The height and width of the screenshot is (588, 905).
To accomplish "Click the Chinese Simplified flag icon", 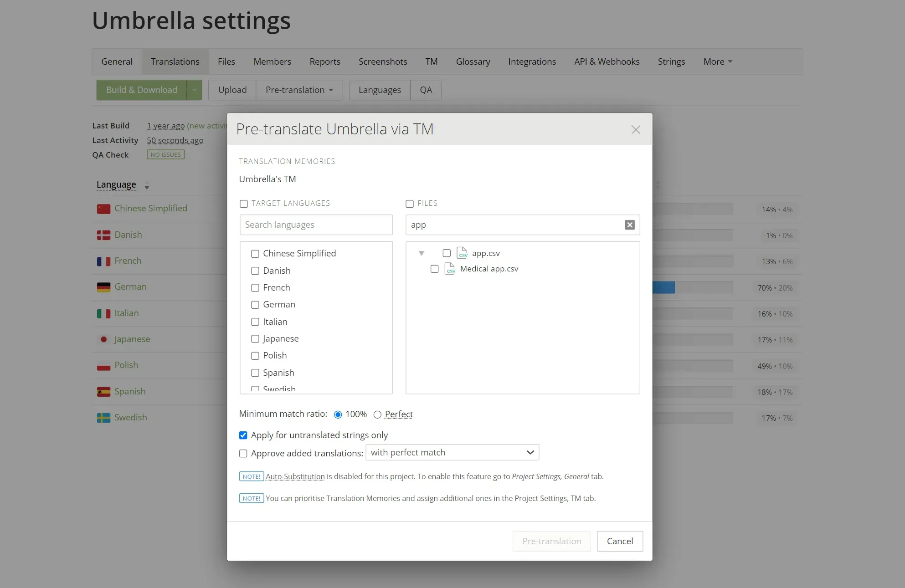I will [x=103, y=209].
